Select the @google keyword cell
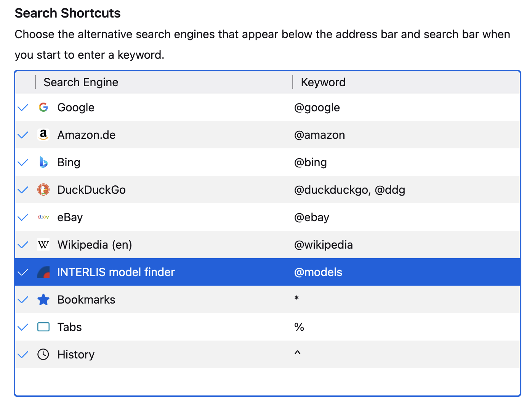 [x=317, y=108]
